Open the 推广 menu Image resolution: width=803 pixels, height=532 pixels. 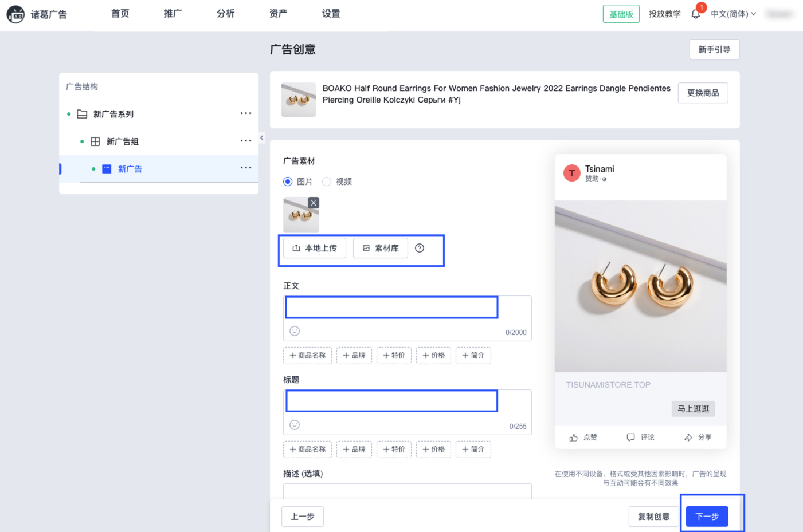point(173,14)
